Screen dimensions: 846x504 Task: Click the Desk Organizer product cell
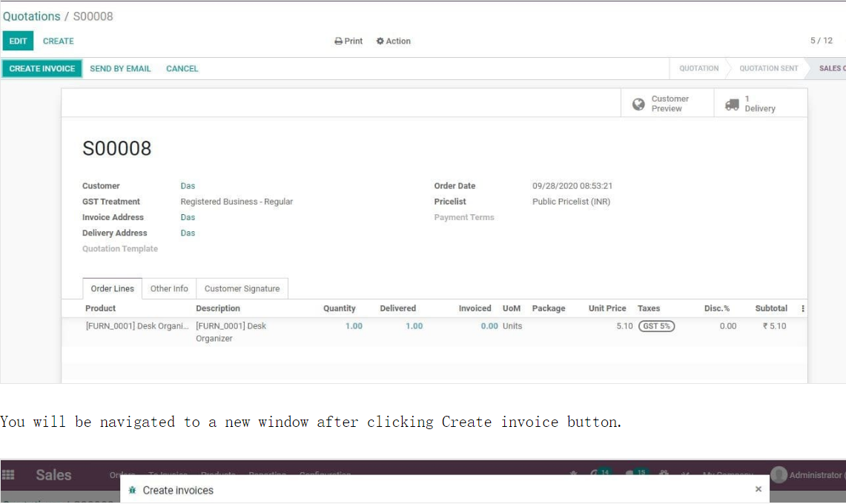137,326
